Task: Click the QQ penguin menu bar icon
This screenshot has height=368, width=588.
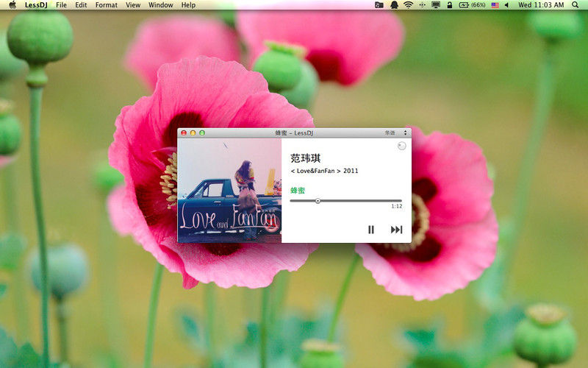Action: tap(394, 5)
